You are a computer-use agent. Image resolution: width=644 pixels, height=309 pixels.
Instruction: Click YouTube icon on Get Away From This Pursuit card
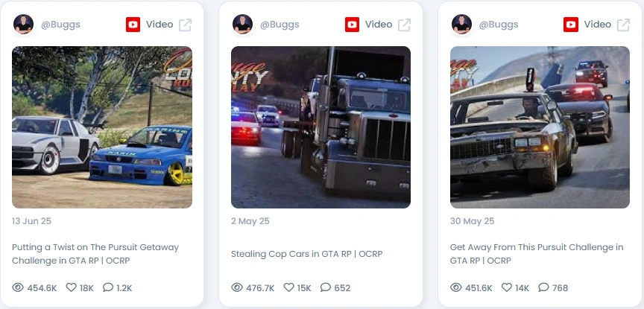pyautogui.click(x=571, y=25)
